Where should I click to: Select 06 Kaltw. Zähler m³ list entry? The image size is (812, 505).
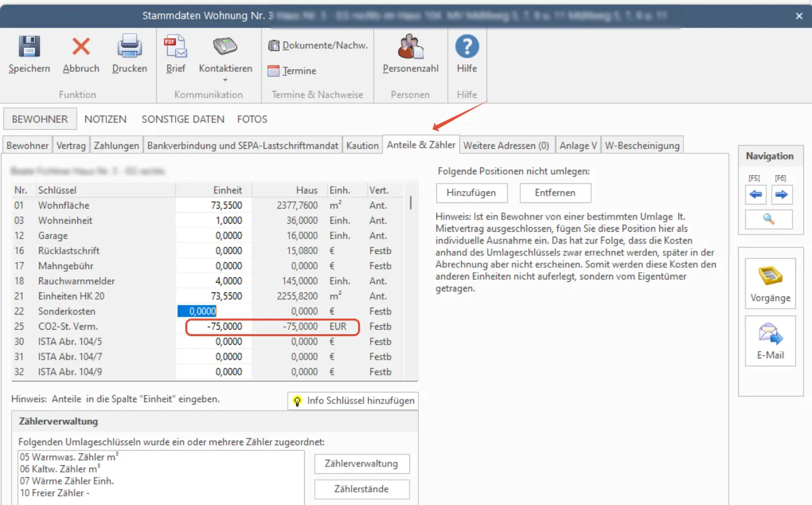pos(60,469)
